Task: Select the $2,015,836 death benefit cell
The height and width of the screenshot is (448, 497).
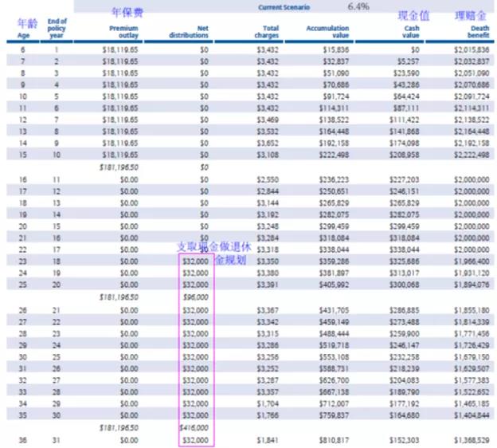Action: (471, 49)
